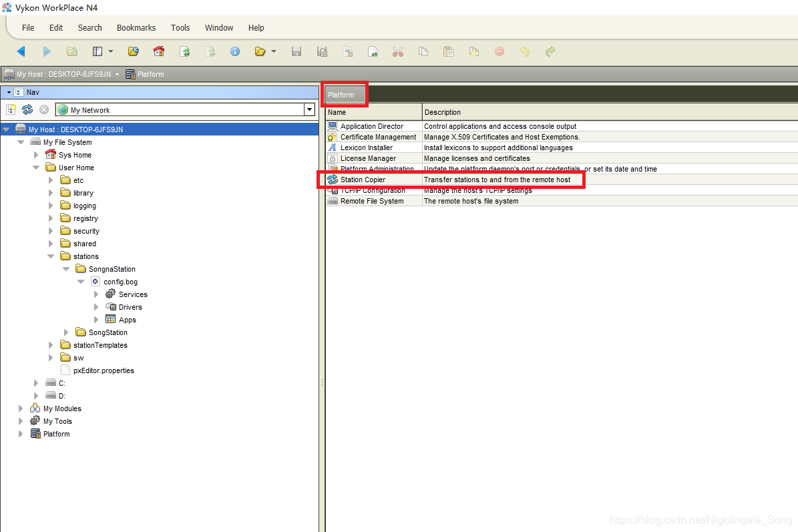
Task: Click the Save Bog disk icon
Action: coord(322,51)
